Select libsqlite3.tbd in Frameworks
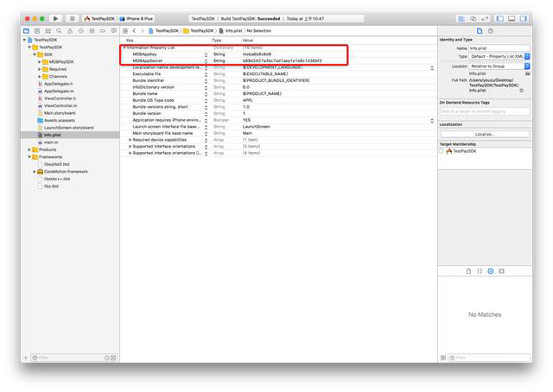Screen dimensions: 553x392 tap(56, 164)
